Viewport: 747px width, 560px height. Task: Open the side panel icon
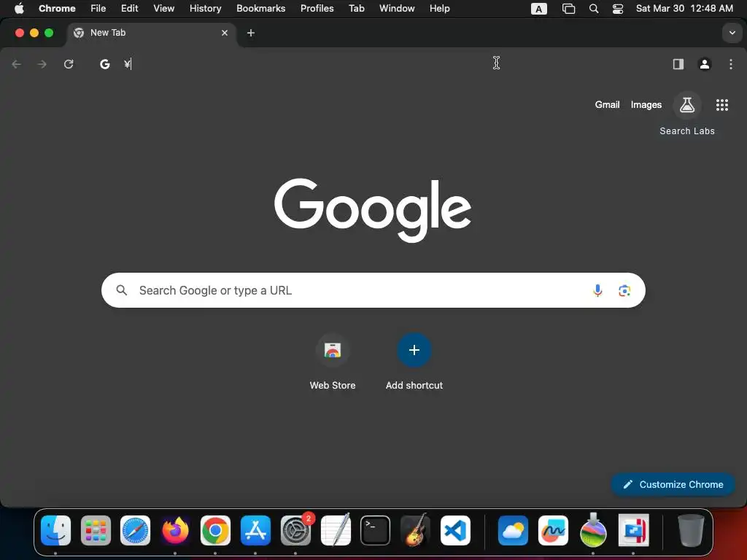tap(678, 64)
